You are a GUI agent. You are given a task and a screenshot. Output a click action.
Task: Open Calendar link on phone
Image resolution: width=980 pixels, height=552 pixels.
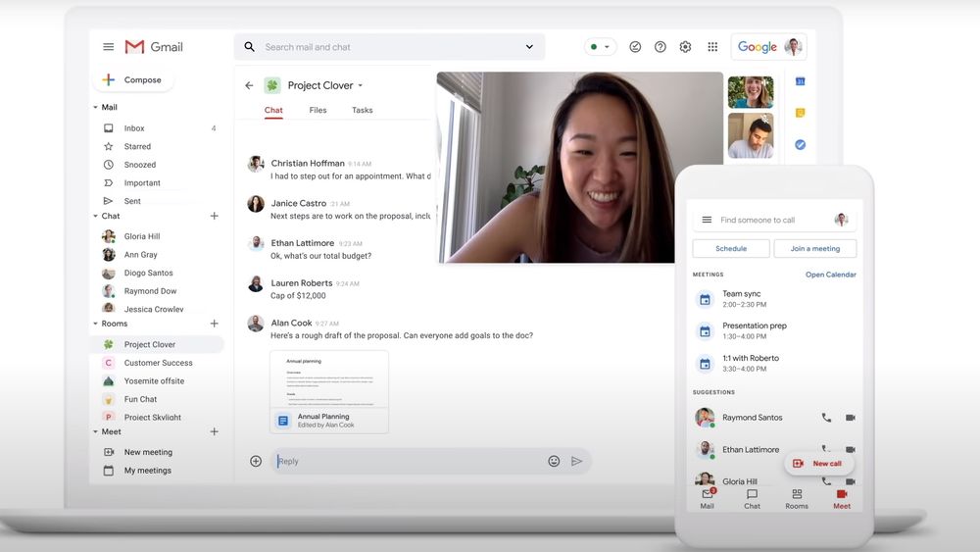pos(831,275)
